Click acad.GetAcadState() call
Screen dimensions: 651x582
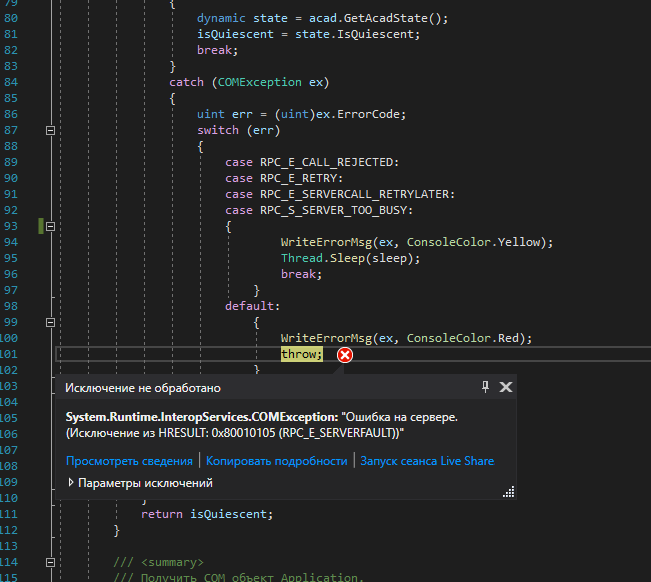pos(378,18)
